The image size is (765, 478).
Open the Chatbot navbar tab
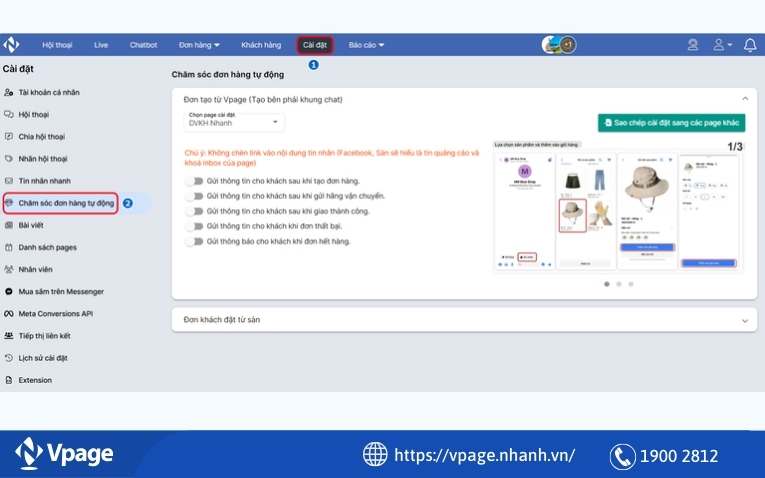[x=143, y=45]
